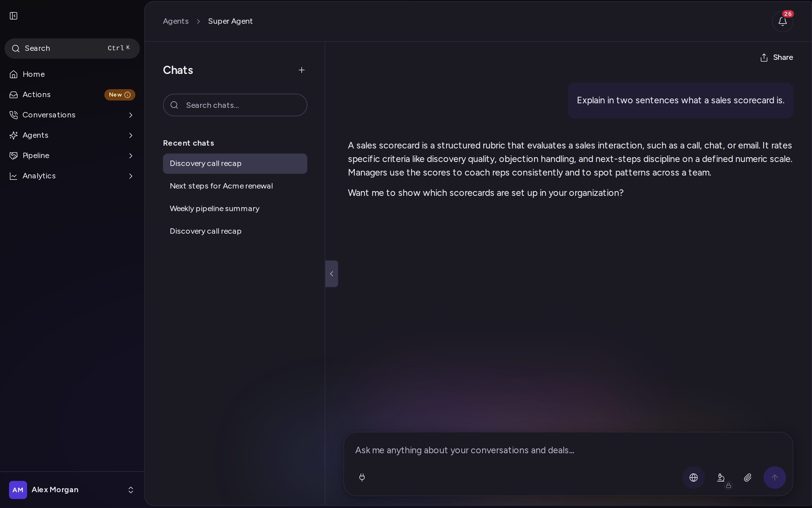
Task: Click the Home house icon
Action: (14, 74)
